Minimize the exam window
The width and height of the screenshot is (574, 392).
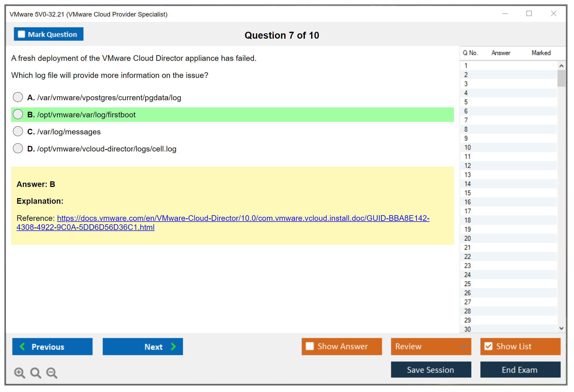pyautogui.click(x=505, y=14)
